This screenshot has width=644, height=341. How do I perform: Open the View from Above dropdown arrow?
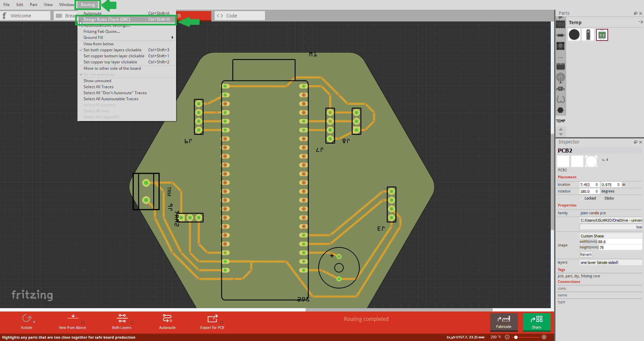pos(83,323)
